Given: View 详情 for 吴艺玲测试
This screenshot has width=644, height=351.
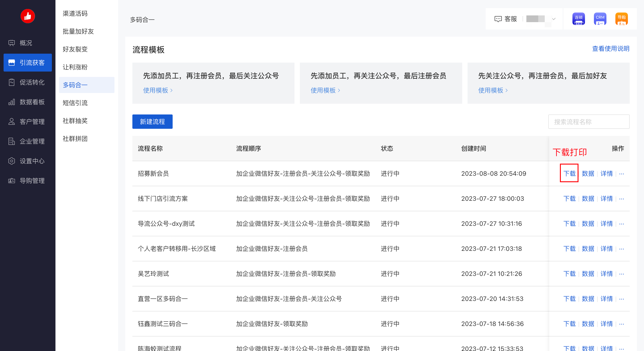Looking at the screenshot, I should 606,273.
